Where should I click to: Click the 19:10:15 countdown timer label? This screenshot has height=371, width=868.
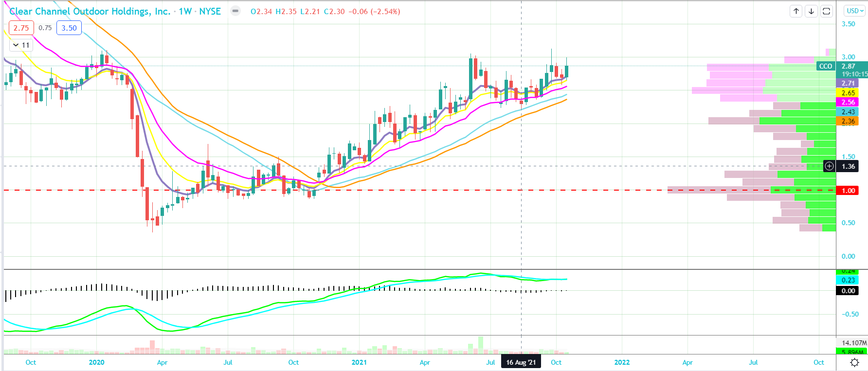[x=854, y=74]
